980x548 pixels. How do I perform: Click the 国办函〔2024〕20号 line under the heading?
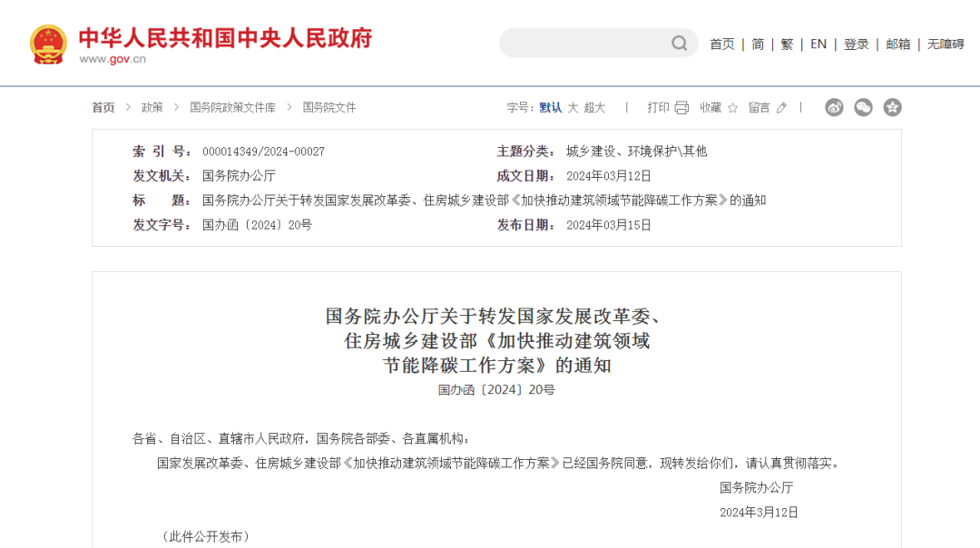click(496, 390)
